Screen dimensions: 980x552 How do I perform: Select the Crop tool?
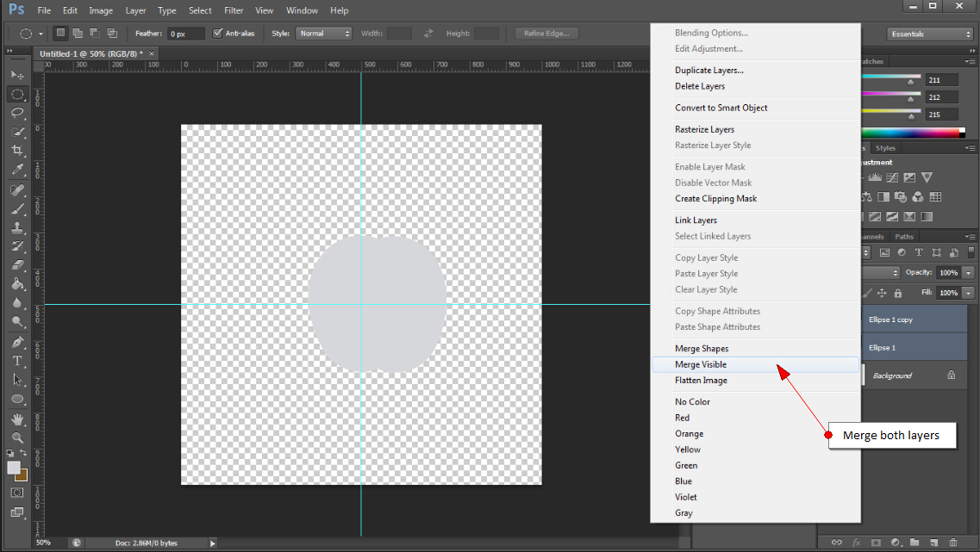[17, 150]
